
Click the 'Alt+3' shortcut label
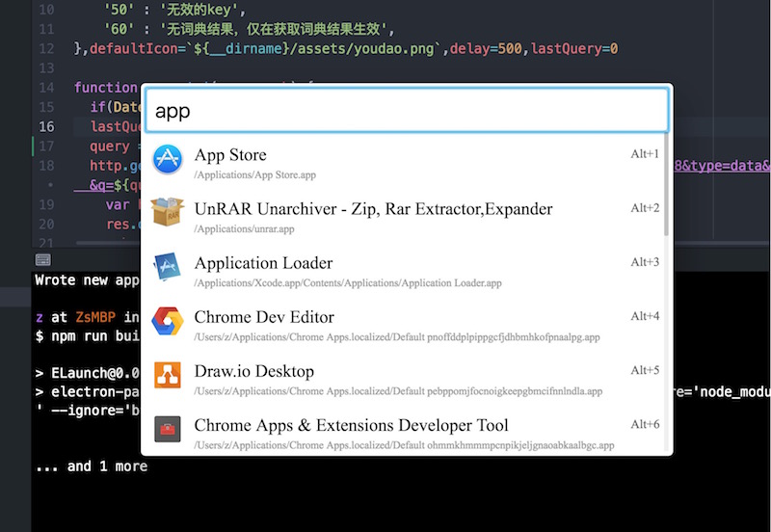coord(645,262)
